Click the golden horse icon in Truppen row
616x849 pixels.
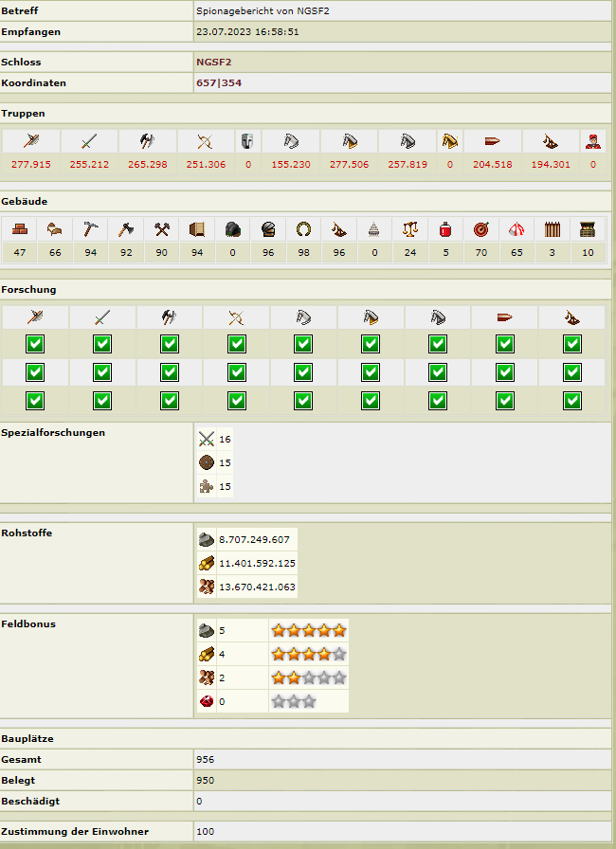pos(450,141)
